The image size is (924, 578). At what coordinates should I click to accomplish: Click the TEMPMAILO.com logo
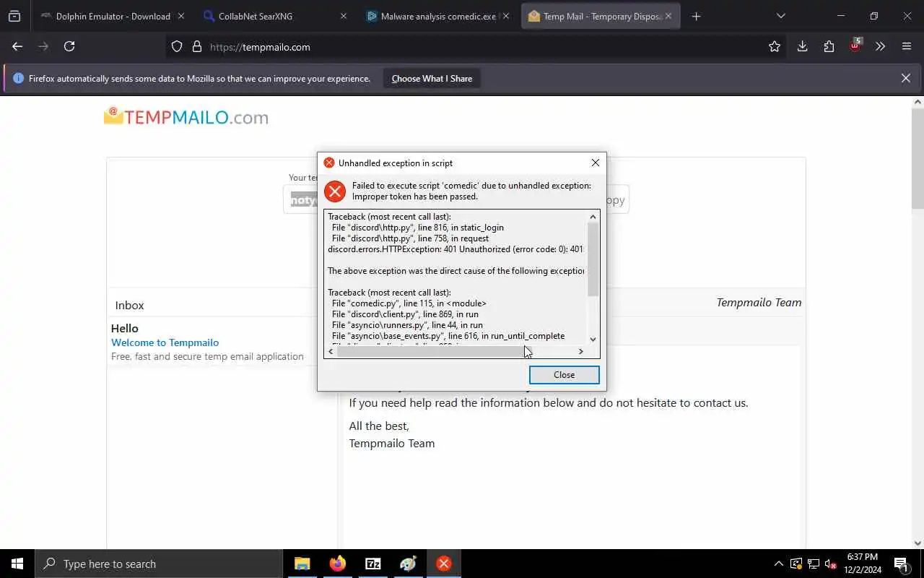[x=186, y=116]
